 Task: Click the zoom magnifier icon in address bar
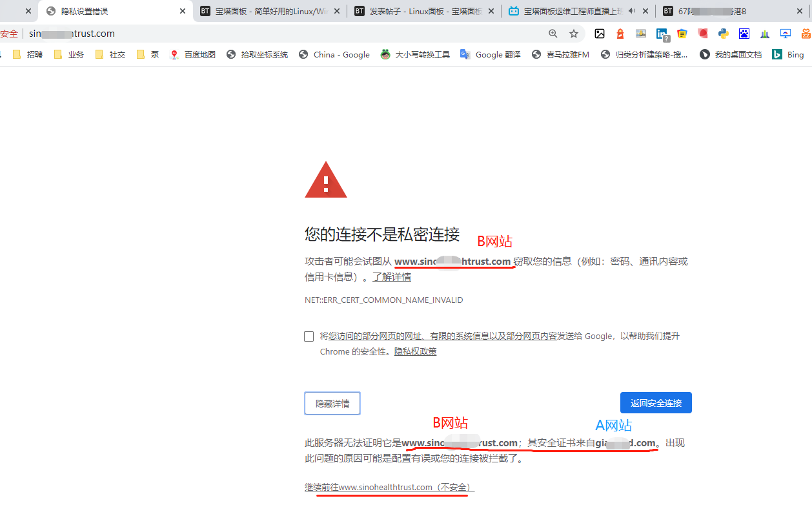pyautogui.click(x=553, y=34)
